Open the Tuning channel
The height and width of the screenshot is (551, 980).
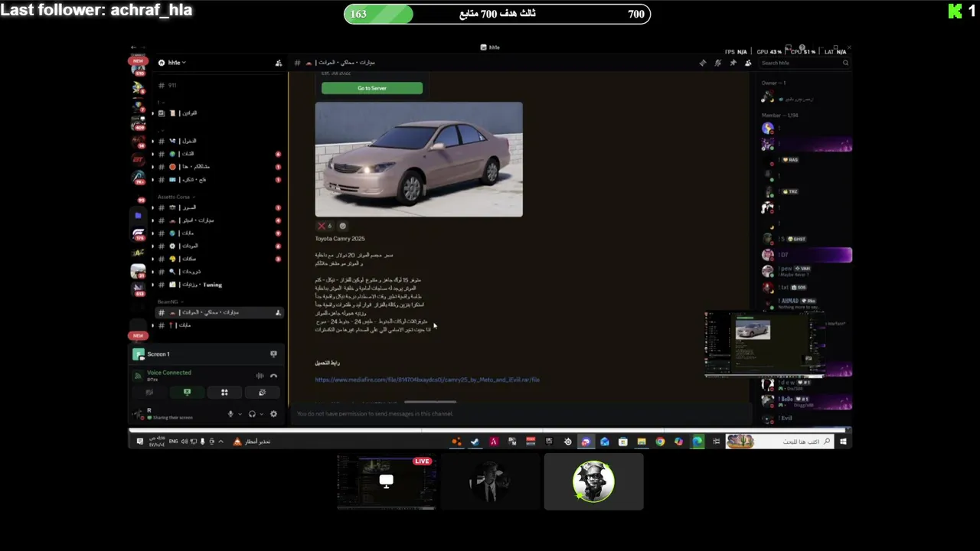(x=218, y=285)
